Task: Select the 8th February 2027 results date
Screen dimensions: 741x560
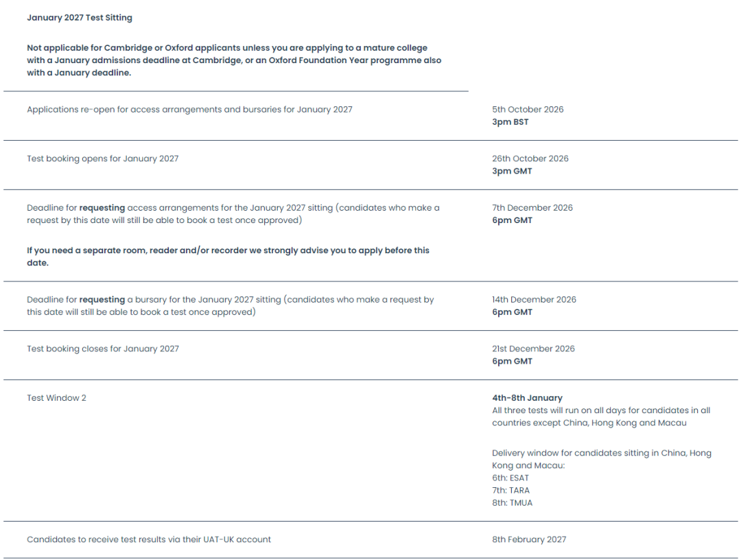Action: click(529, 539)
